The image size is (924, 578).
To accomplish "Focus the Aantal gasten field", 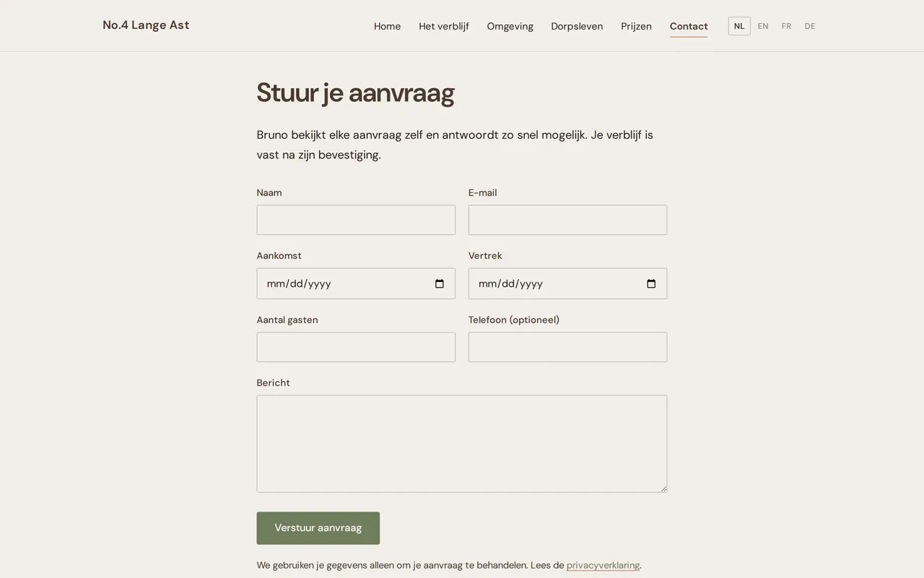I will click(x=356, y=347).
